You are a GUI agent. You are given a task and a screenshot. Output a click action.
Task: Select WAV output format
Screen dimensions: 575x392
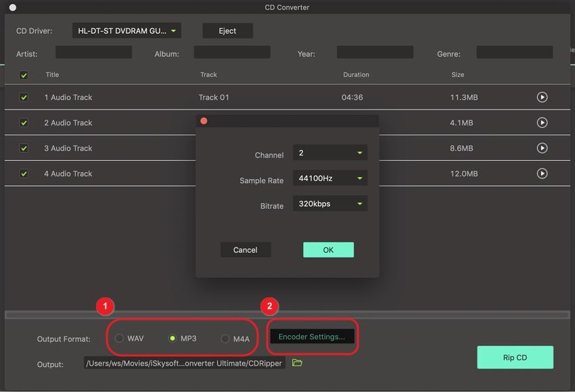click(120, 338)
